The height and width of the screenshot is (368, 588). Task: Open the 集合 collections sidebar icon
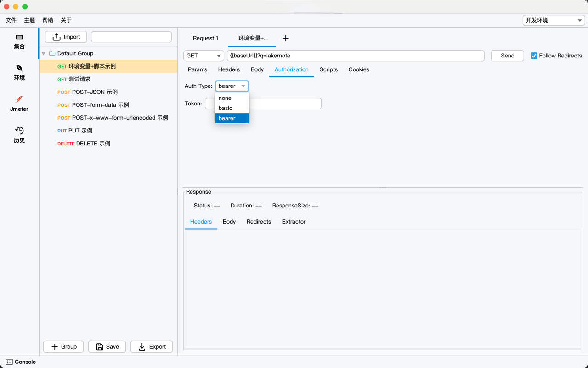tap(19, 41)
